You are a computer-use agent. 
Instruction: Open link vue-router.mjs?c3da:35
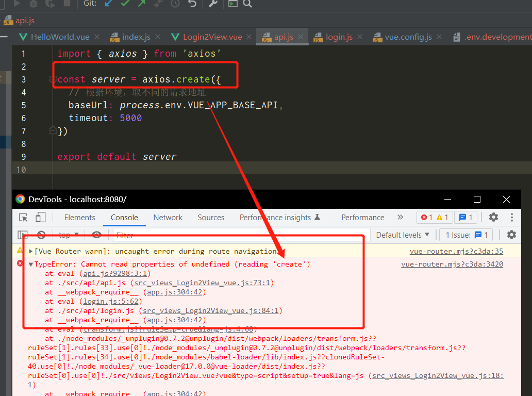tap(456, 252)
